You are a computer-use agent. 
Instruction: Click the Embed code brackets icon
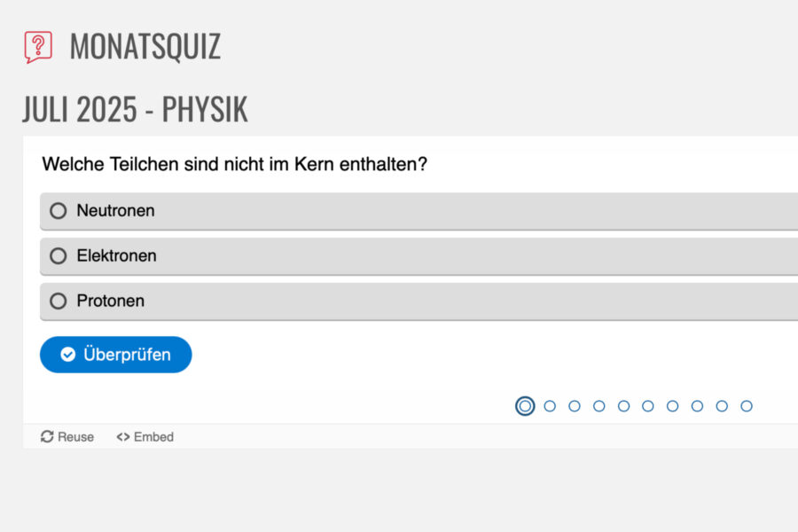(123, 437)
